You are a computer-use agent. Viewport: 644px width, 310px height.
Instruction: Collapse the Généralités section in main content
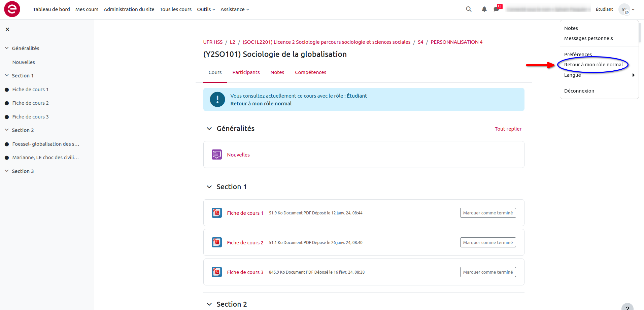[x=209, y=129]
